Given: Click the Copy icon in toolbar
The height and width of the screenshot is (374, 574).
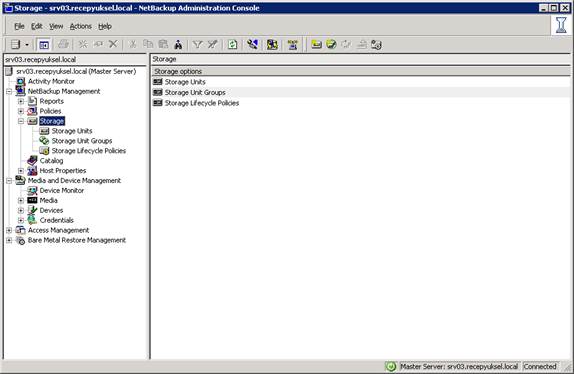Looking at the screenshot, I should [148, 44].
